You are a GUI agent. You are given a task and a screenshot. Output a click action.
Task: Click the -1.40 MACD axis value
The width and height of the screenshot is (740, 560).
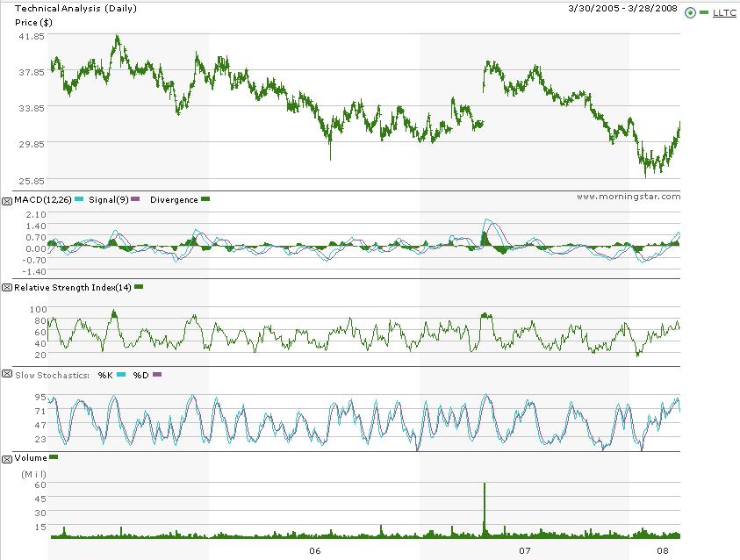(34, 272)
